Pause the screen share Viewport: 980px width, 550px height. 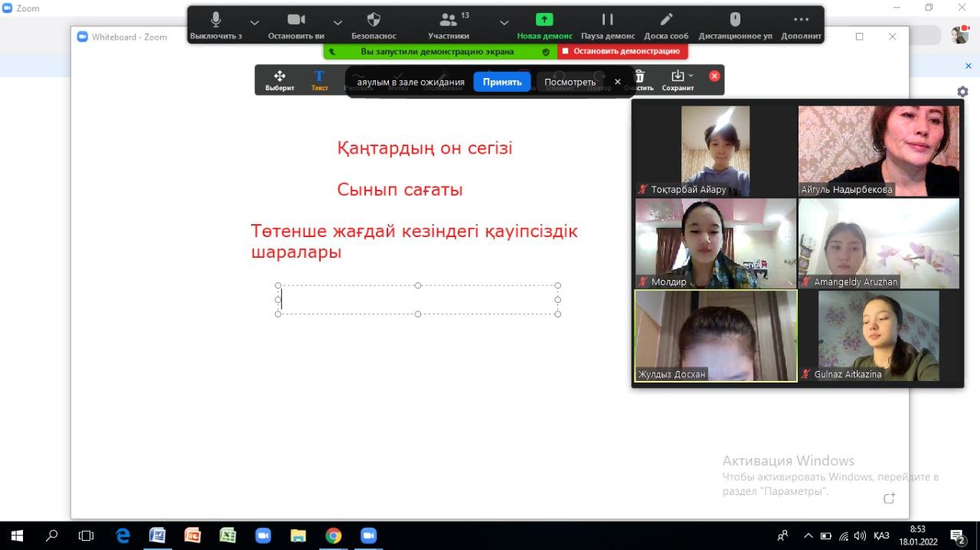point(607,21)
